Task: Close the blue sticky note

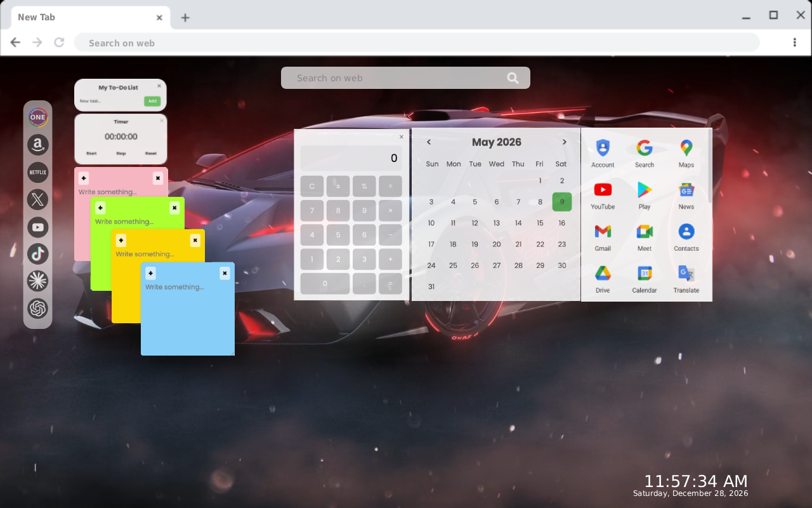Action: 225,273
